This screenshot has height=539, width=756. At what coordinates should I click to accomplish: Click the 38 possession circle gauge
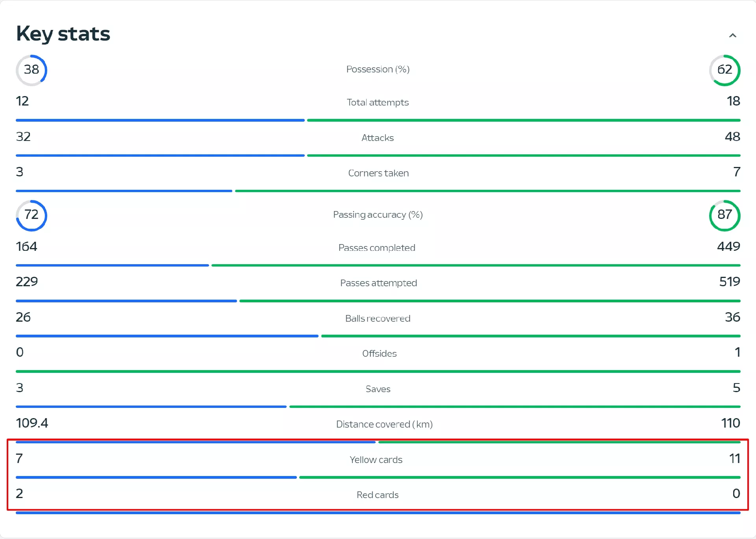tap(31, 70)
